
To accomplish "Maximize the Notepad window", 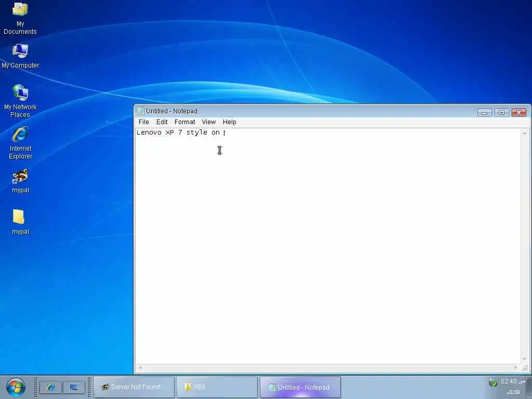I will click(501, 112).
